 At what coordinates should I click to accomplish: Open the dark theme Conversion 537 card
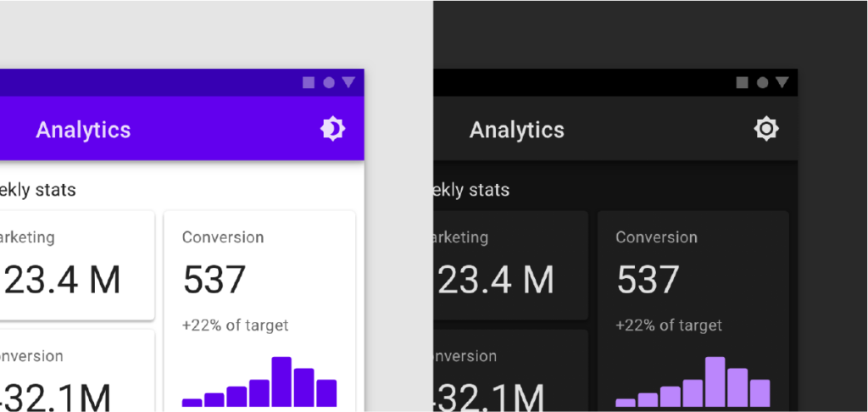click(693, 310)
